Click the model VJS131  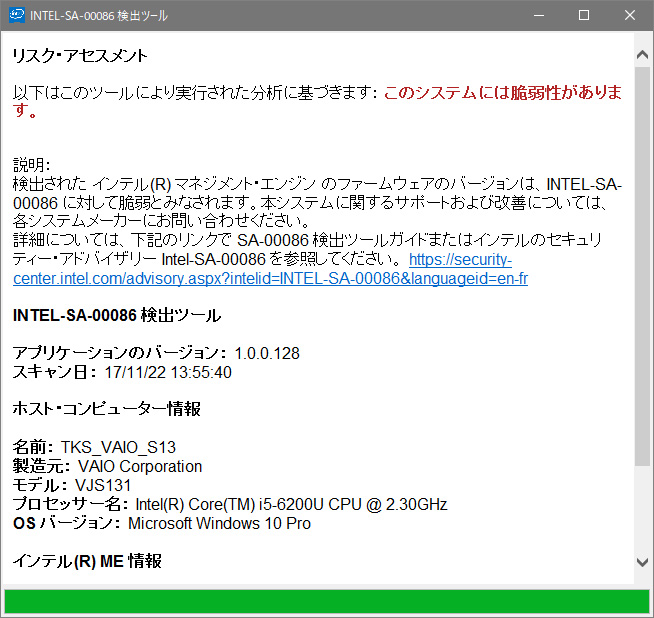click(x=103, y=485)
